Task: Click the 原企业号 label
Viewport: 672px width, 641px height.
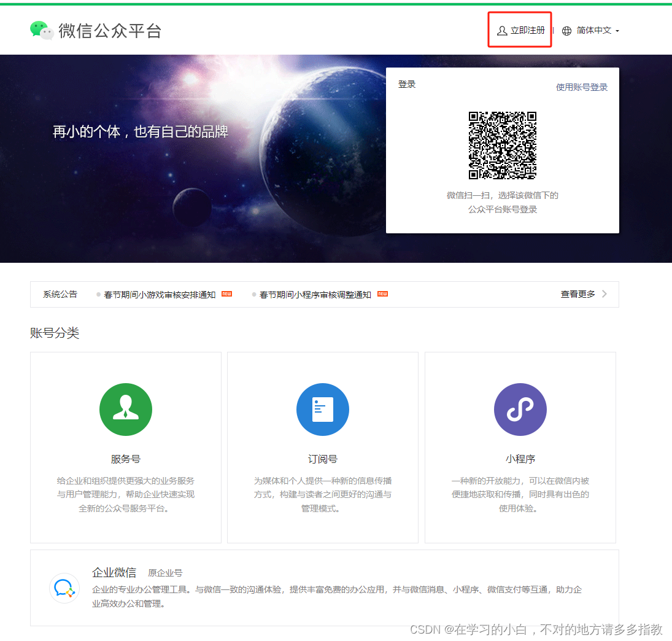Action: 165,573
